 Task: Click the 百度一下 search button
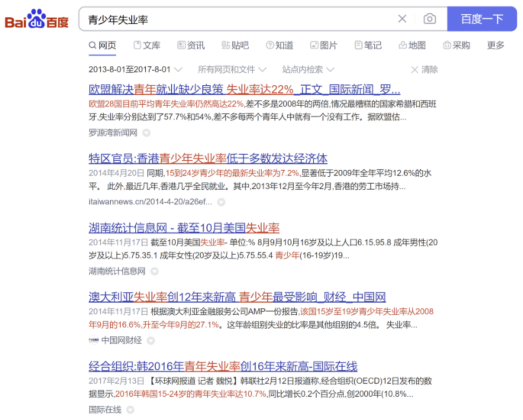[482, 19]
